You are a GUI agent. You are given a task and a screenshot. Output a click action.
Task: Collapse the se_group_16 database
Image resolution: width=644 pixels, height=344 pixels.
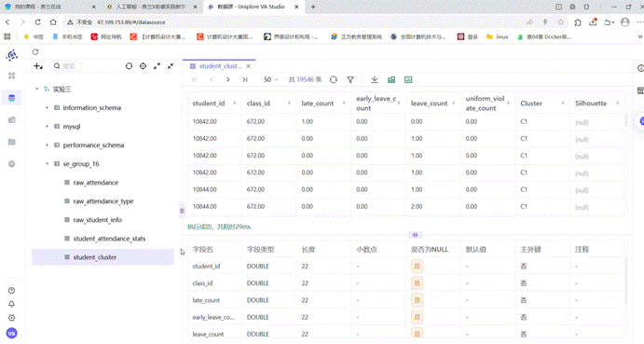(x=47, y=163)
